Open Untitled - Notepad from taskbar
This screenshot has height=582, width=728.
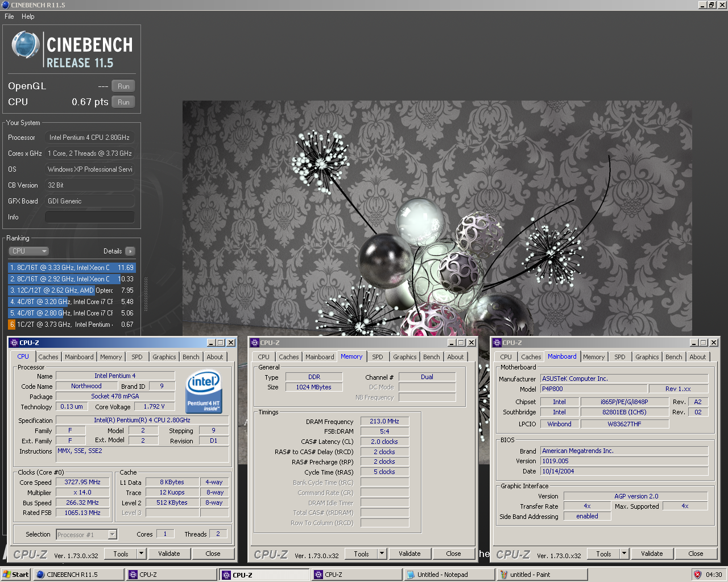click(449, 575)
